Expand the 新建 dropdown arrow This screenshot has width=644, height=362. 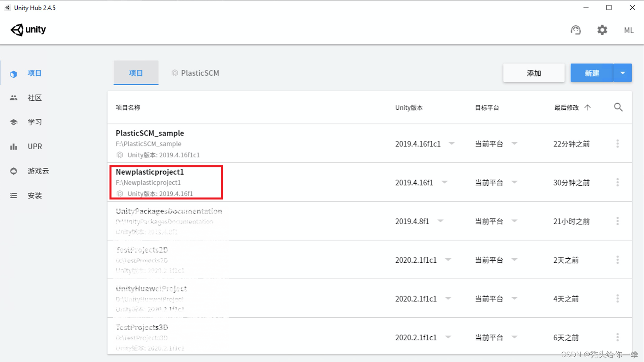(623, 73)
